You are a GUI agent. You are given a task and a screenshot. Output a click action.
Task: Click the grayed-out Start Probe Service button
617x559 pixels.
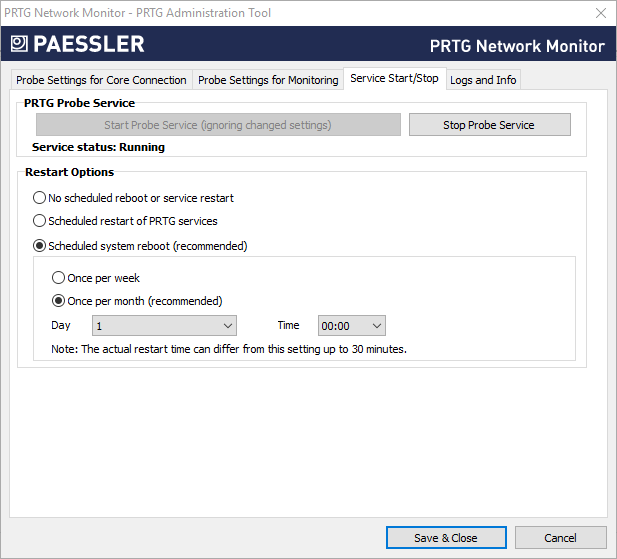point(218,125)
